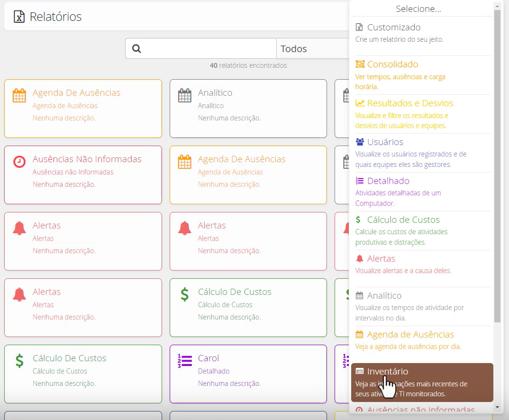Click the calendar icon on the Analítico card
Screen dimensions: 509x420
pos(185,95)
